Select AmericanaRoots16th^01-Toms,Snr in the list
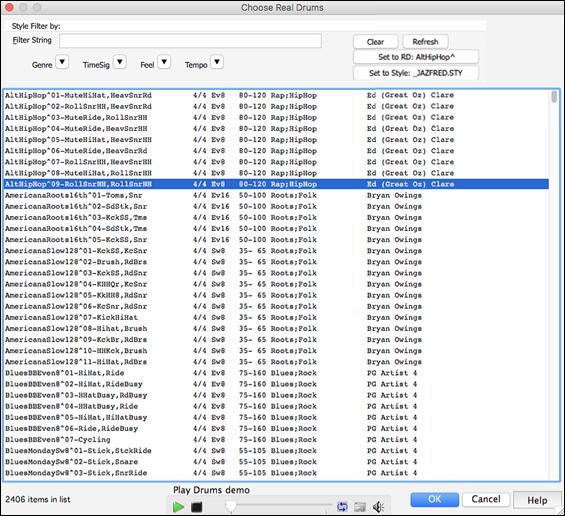Screen dimensions: 565x516 276,195
